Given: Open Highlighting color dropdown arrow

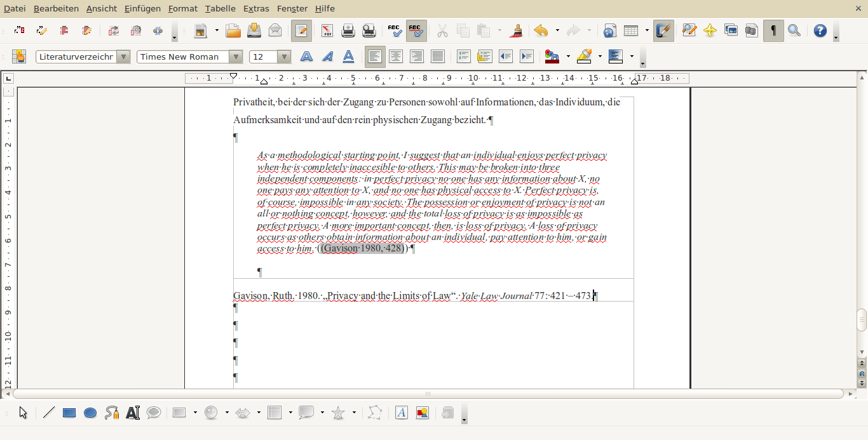Looking at the screenshot, I should tap(600, 57).
